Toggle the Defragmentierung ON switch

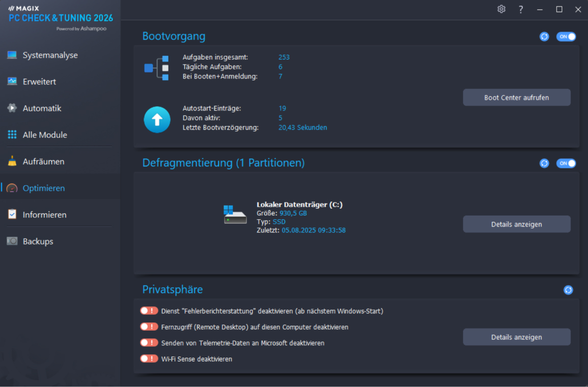coord(566,163)
